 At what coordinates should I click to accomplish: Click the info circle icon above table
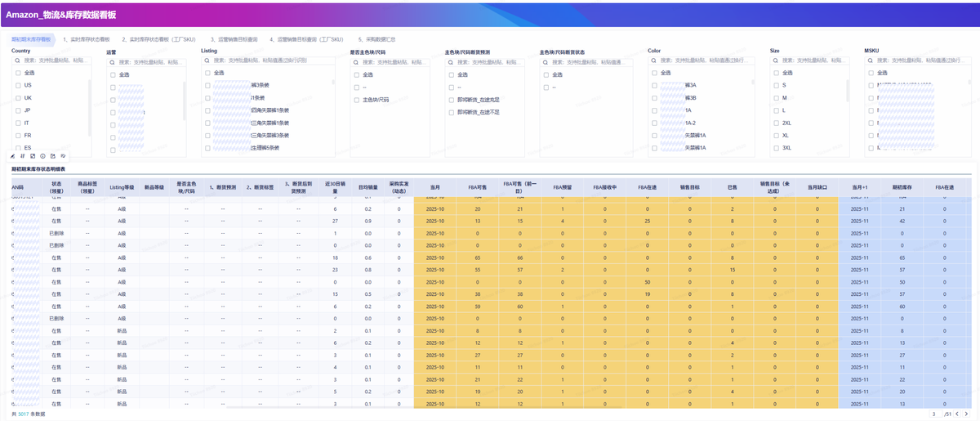coord(42,155)
